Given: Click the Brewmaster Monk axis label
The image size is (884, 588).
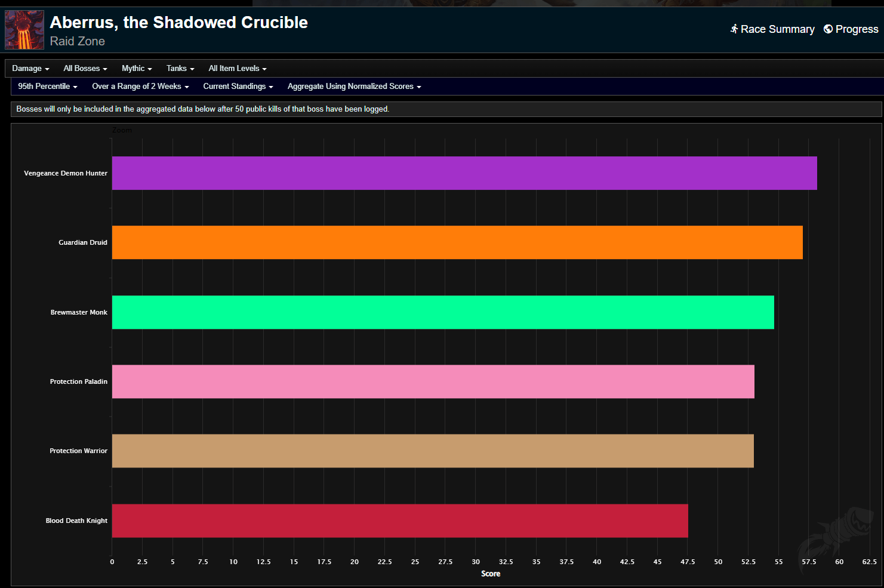Looking at the screenshot, I should [79, 312].
